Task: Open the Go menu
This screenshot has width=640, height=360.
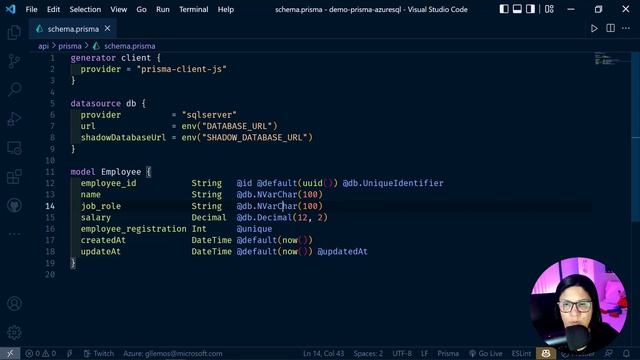Action: (141, 9)
